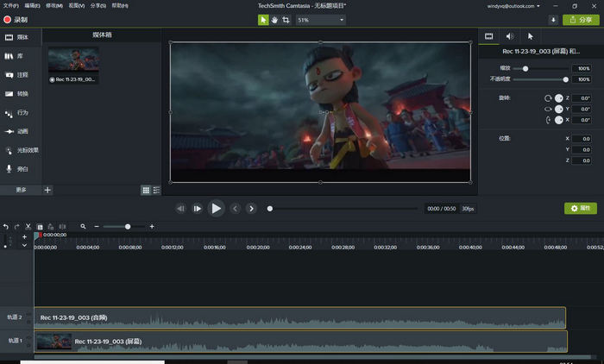
Task: Switch media bin to grid view
Action: pyautogui.click(x=146, y=190)
